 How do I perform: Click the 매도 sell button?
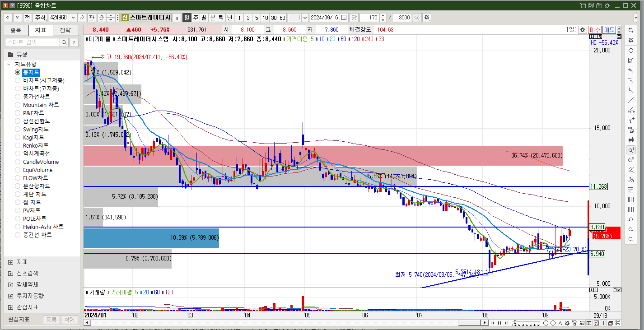pyautogui.click(x=609, y=30)
